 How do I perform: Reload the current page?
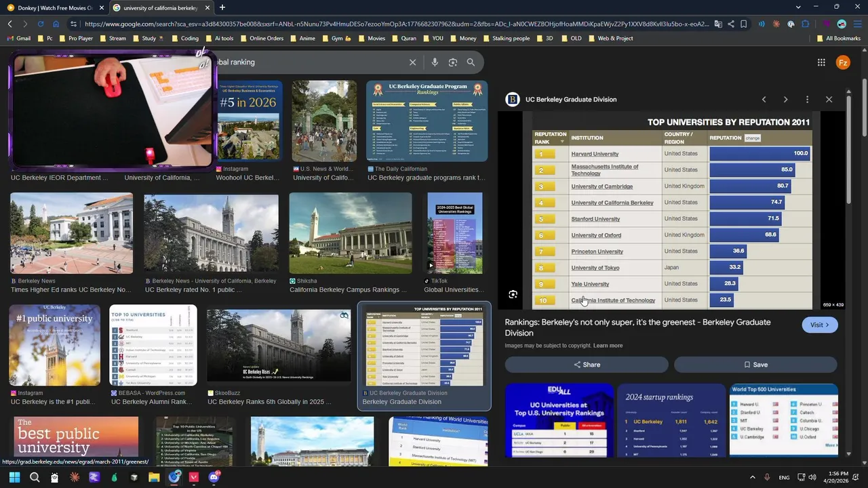(x=41, y=24)
